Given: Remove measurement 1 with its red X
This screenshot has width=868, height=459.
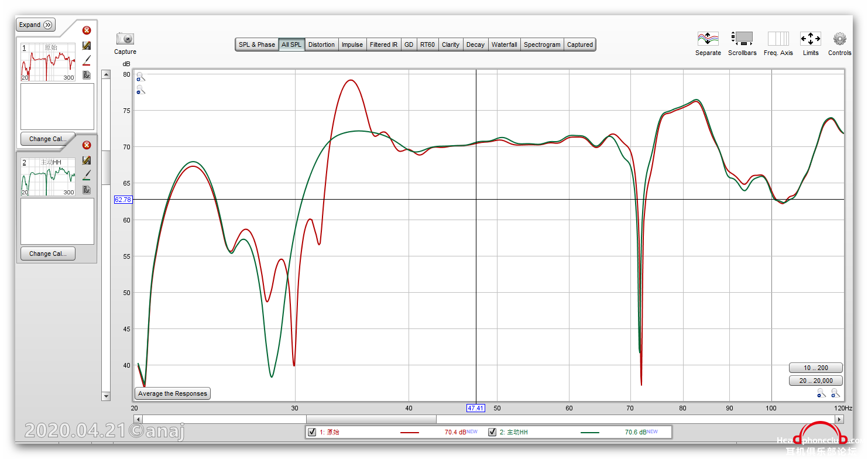Looking at the screenshot, I should [87, 30].
